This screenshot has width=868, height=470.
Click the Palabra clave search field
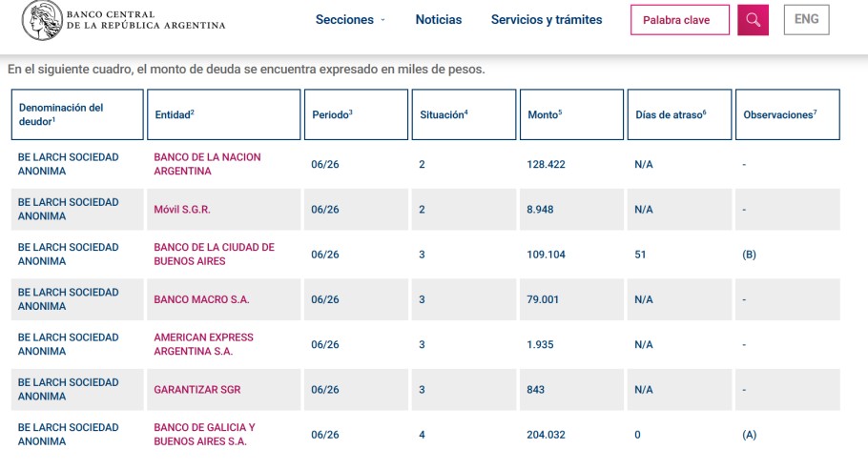[x=680, y=20]
